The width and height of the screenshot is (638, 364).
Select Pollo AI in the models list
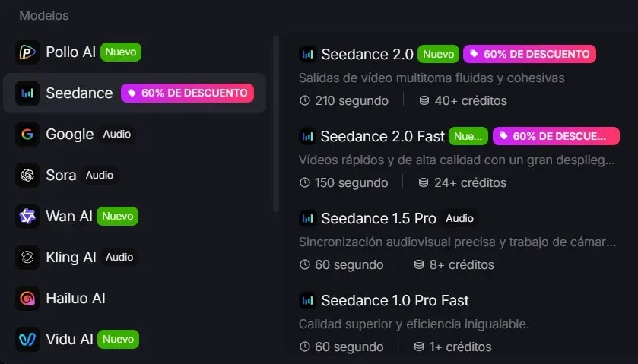(135, 52)
